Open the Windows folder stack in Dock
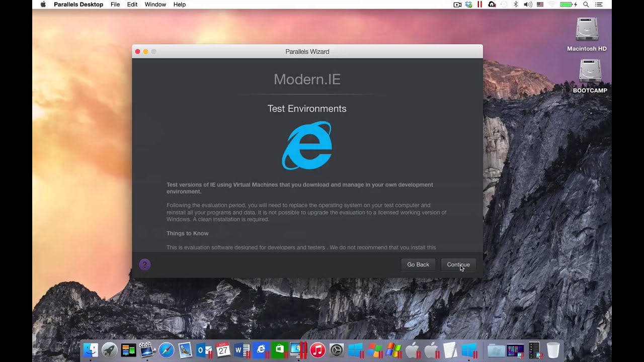The width and height of the screenshot is (644, 362). (496, 350)
